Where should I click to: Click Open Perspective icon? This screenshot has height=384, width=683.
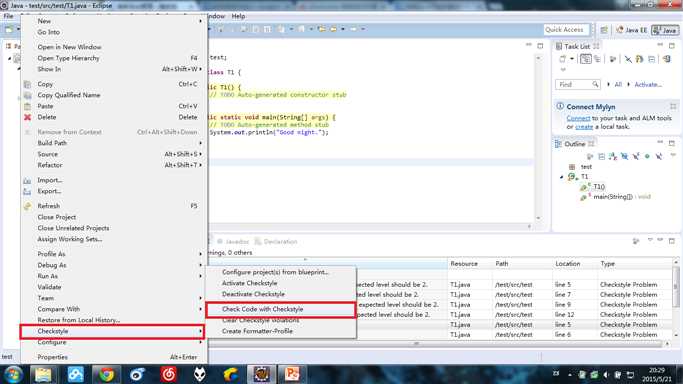coord(604,30)
